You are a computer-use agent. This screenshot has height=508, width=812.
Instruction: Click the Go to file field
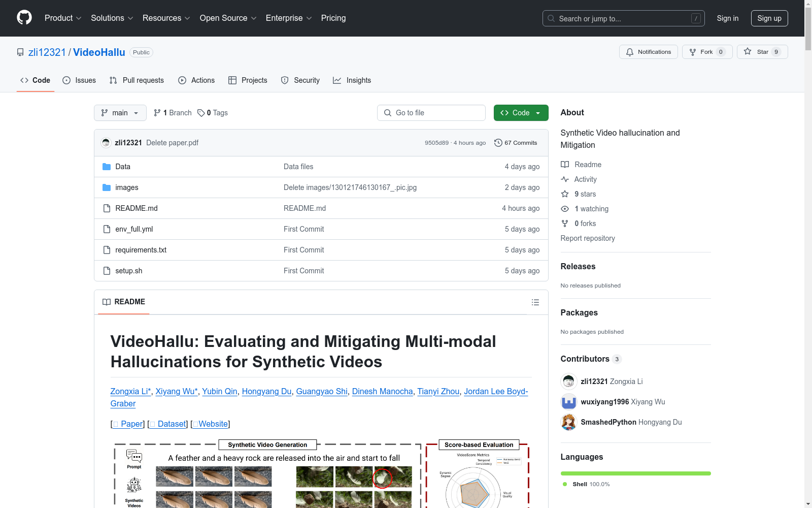431,113
